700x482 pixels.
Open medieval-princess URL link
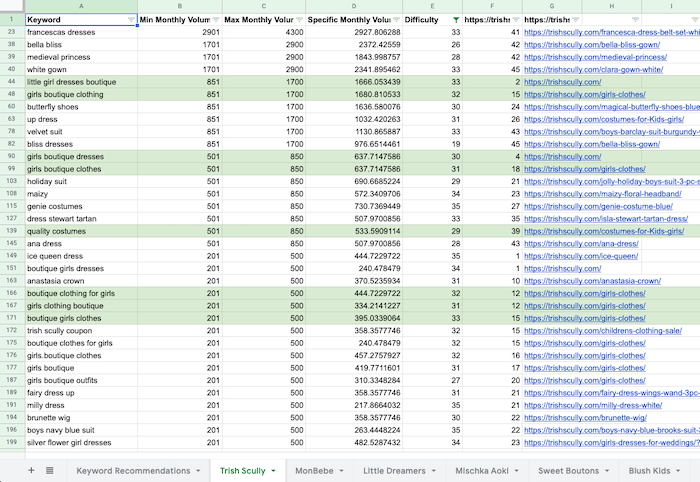[x=595, y=57]
